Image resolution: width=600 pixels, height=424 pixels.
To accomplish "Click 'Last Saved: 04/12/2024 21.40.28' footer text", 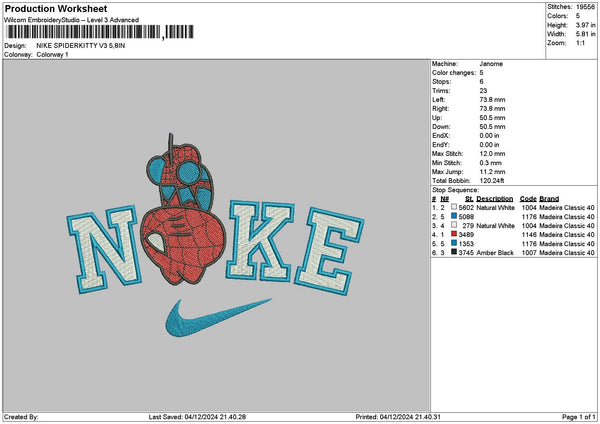I will (197, 417).
